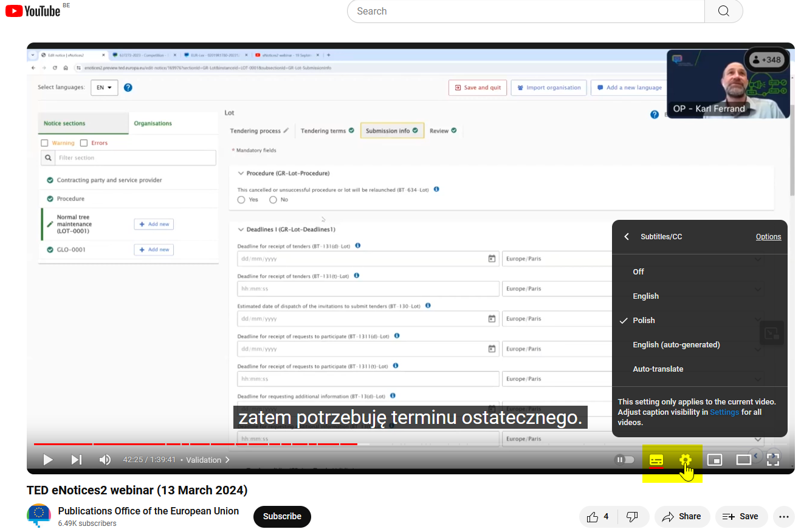Open the video settings gear
This screenshot has width=801, height=532.
(686, 460)
